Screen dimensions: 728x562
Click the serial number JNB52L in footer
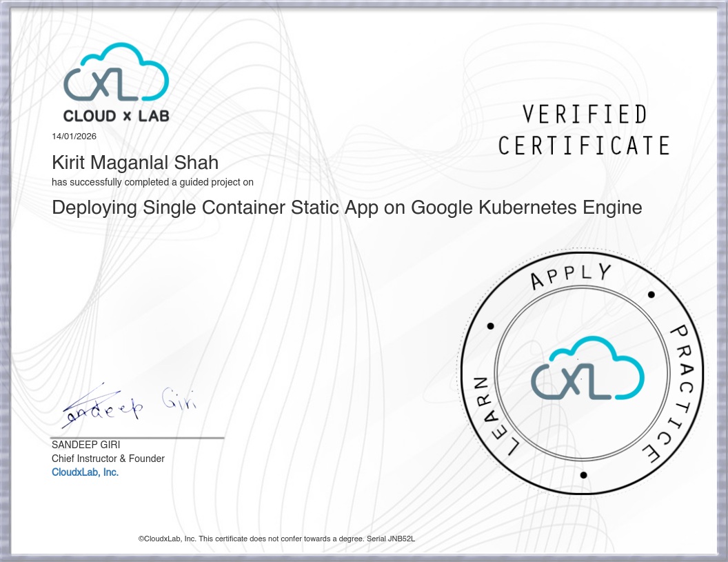[401, 539]
